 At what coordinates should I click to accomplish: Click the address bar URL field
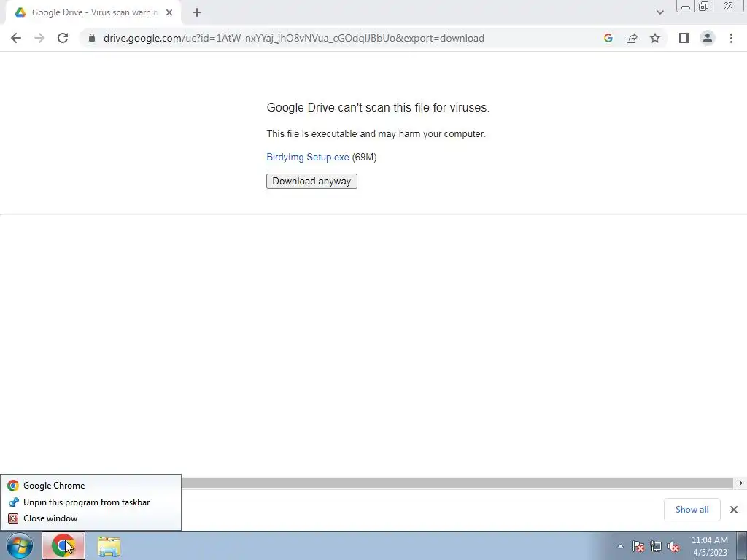click(293, 38)
